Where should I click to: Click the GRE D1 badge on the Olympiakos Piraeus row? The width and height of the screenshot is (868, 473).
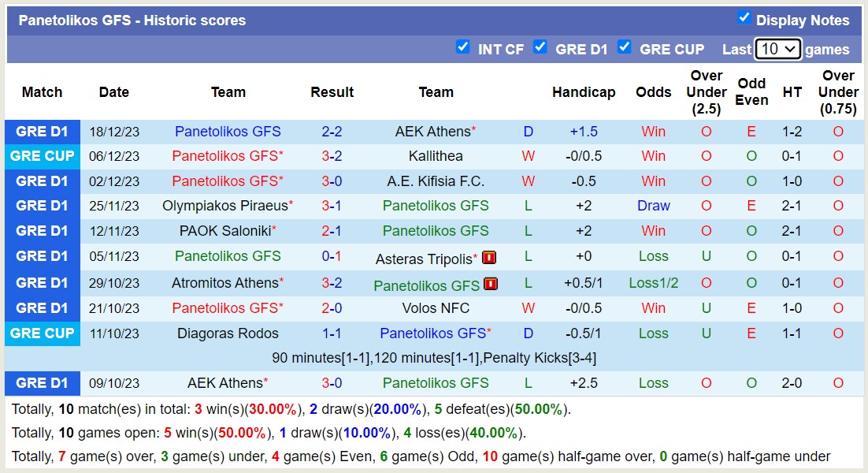[x=43, y=207]
